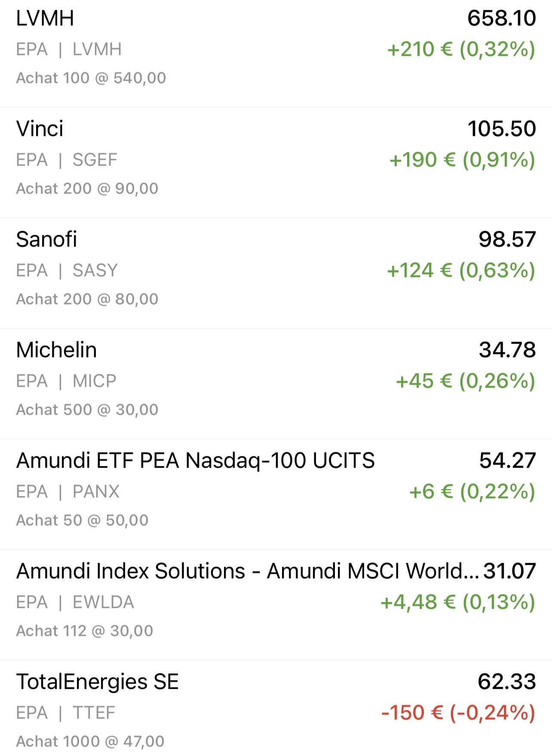Click Sanofi purchase line Achat 200 @ 80,00
552x756 pixels.
point(87,299)
